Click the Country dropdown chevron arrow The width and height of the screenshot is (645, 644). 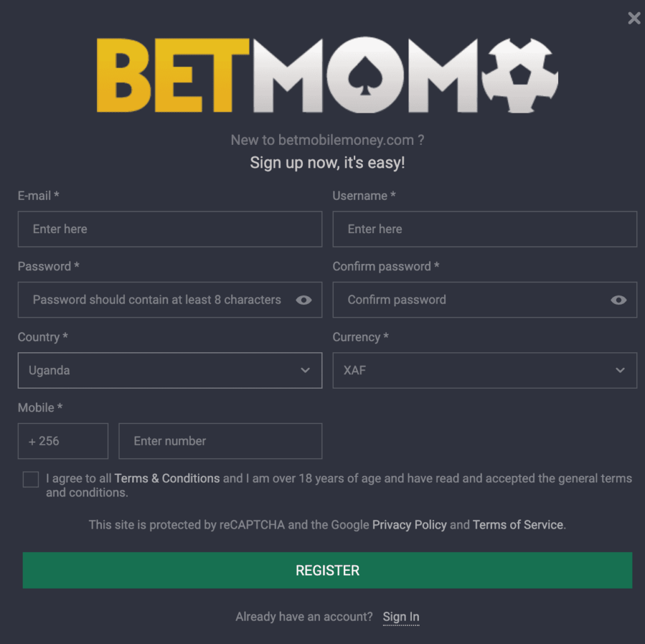tap(305, 371)
